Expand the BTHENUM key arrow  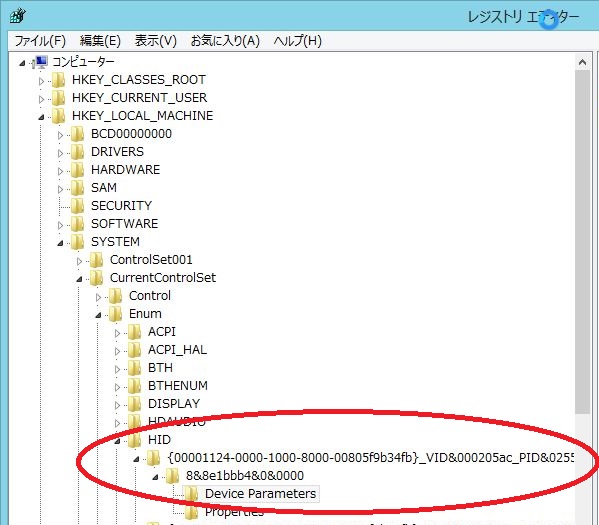point(117,387)
